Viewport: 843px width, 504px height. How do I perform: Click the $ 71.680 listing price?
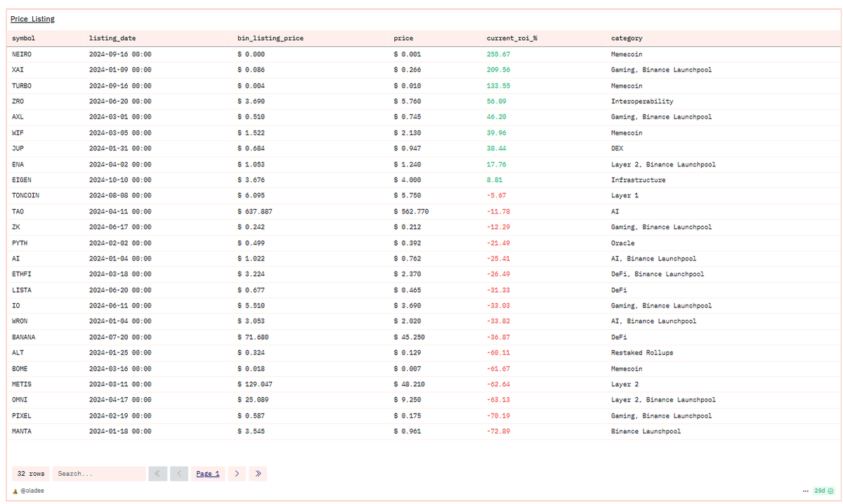(254, 337)
